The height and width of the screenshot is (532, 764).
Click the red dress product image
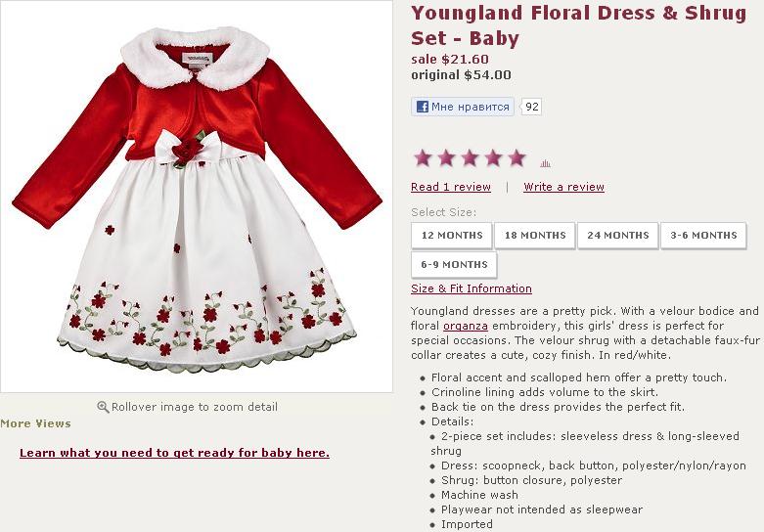(197, 197)
